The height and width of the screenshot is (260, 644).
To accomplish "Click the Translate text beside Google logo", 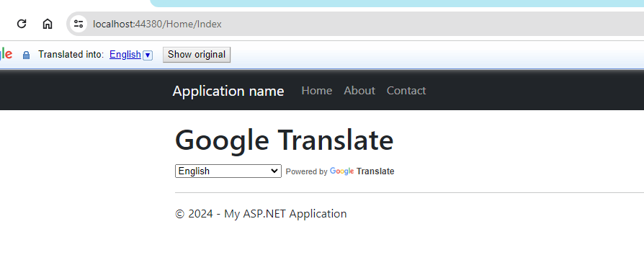I will click(x=375, y=171).
